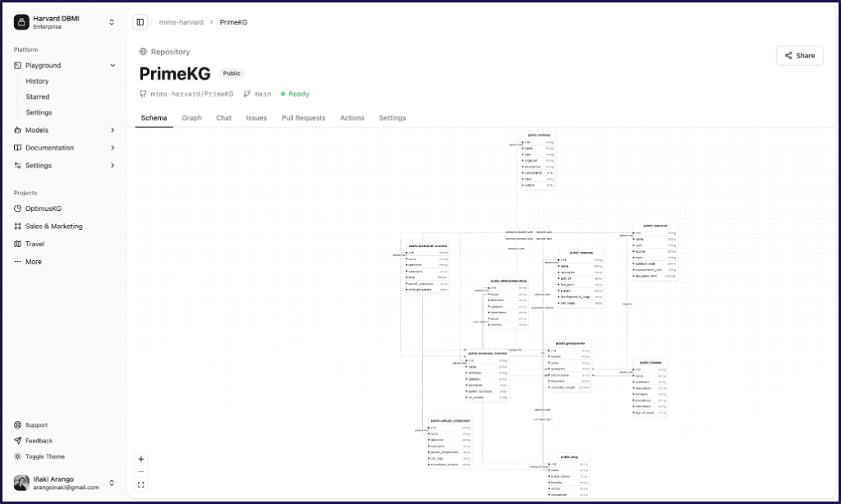Click Toggle Theme in sidebar

pos(44,456)
